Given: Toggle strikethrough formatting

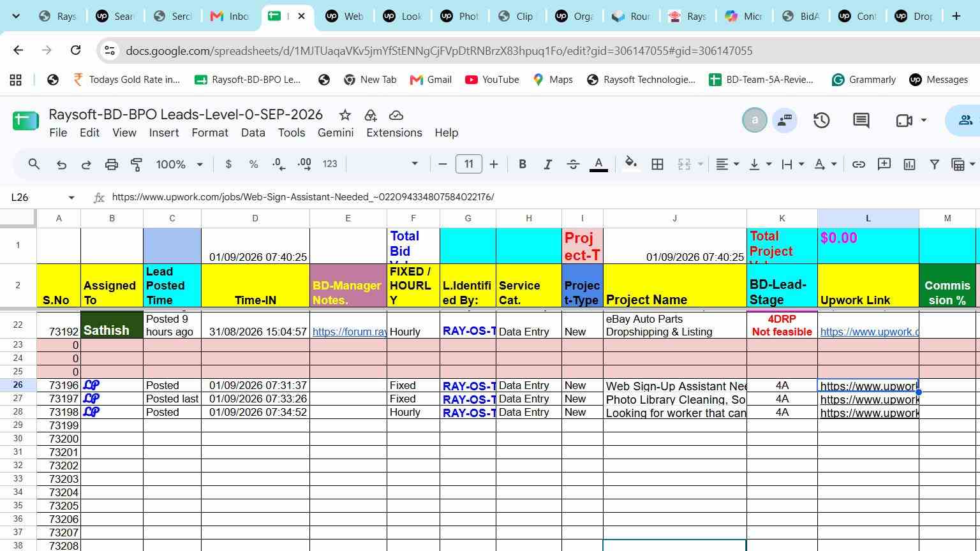Looking at the screenshot, I should (x=573, y=165).
